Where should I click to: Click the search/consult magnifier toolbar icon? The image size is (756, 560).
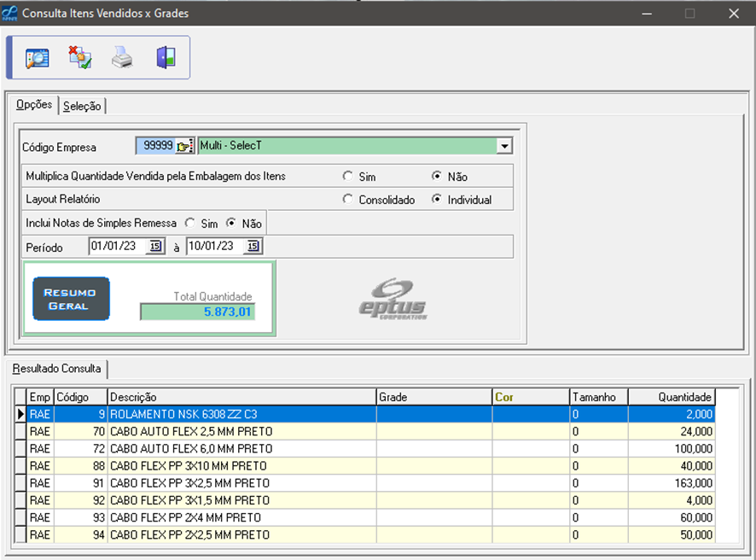[37, 58]
